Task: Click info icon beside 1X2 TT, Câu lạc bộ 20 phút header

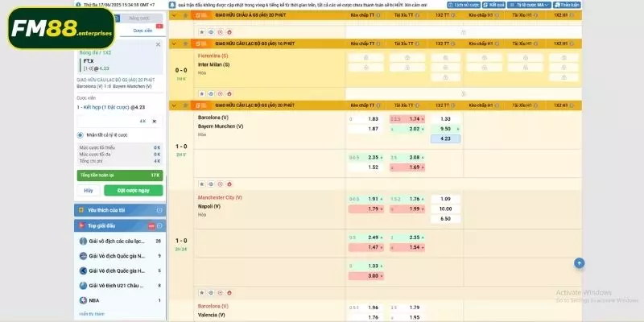Action: [454, 105]
